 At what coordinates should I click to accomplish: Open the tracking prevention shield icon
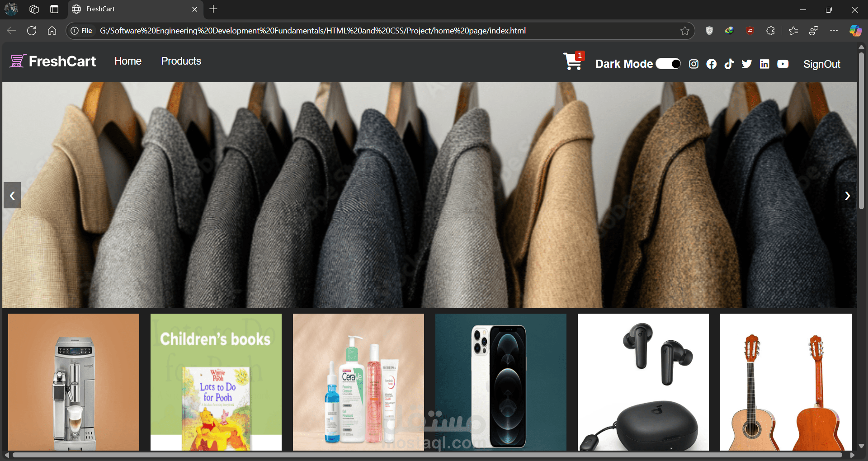[x=709, y=31]
